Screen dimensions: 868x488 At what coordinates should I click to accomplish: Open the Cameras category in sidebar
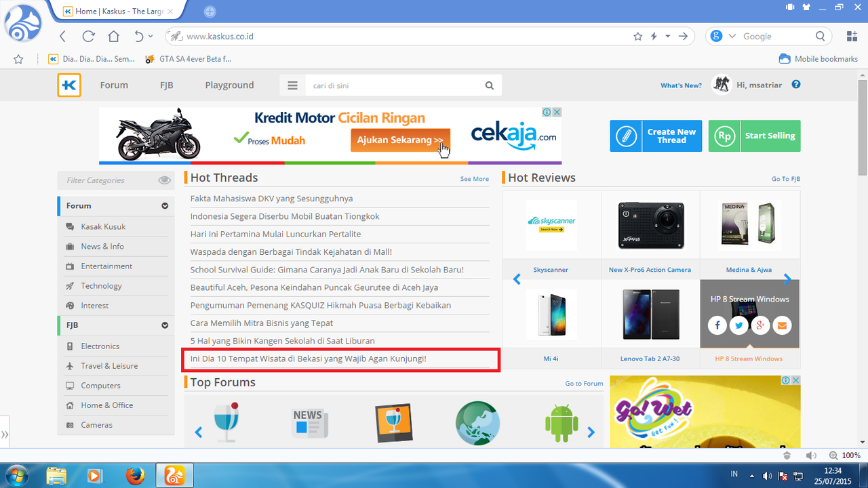coord(96,425)
